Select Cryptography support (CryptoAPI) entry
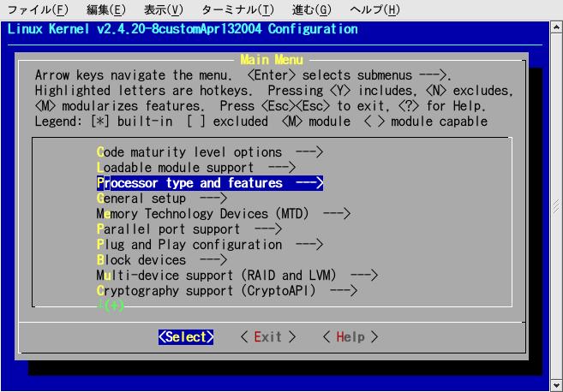Screen dimensions: 563x392 [x=227, y=291]
